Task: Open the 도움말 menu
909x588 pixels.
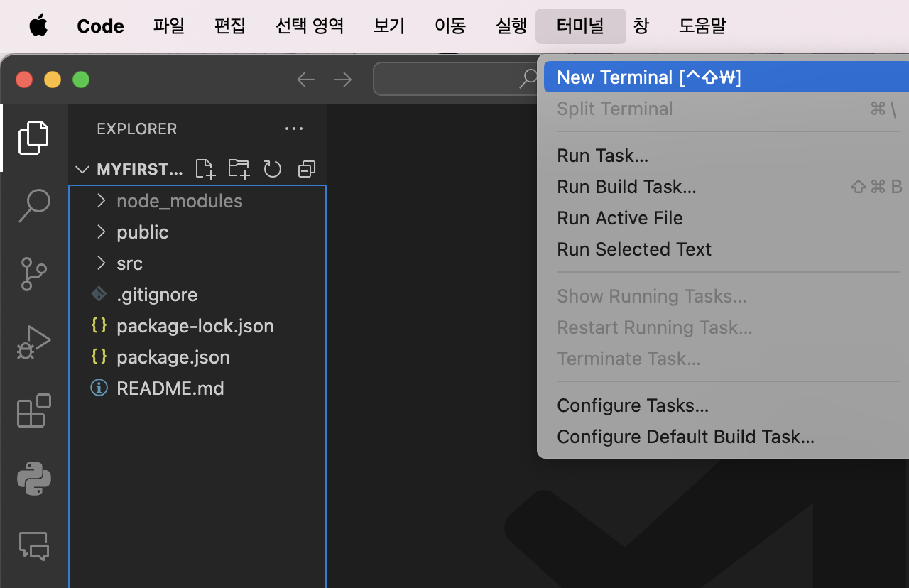Action: [x=702, y=26]
